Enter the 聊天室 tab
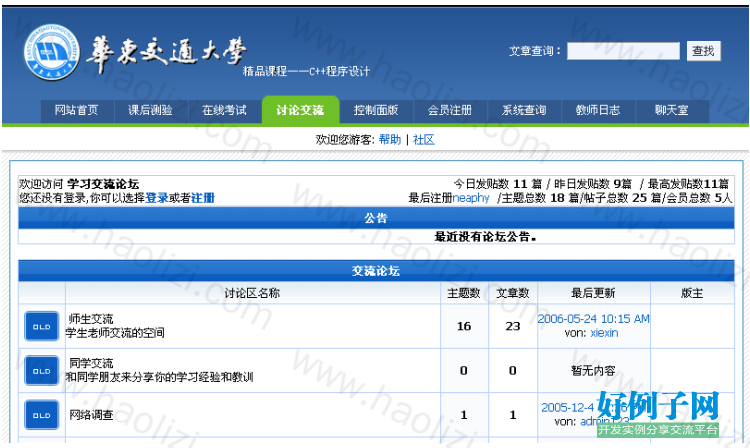Viewport: 750px width, 448px height. click(672, 110)
